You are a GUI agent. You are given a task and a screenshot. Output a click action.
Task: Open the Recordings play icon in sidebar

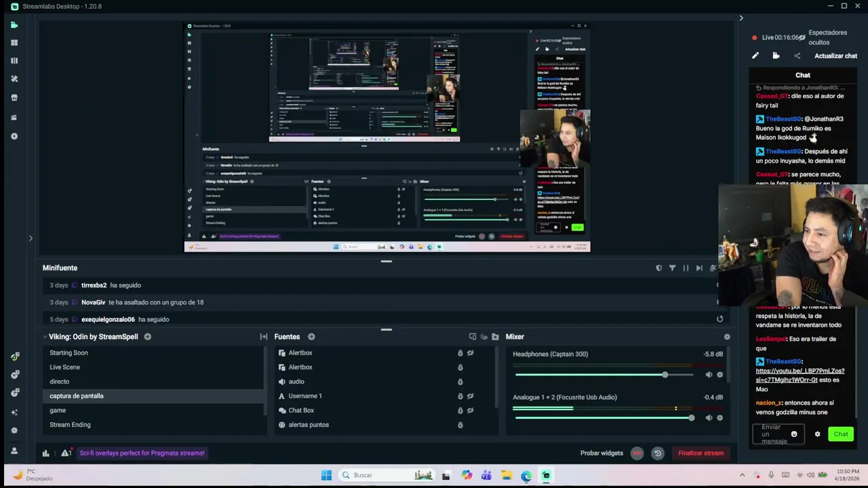click(x=14, y=136)
